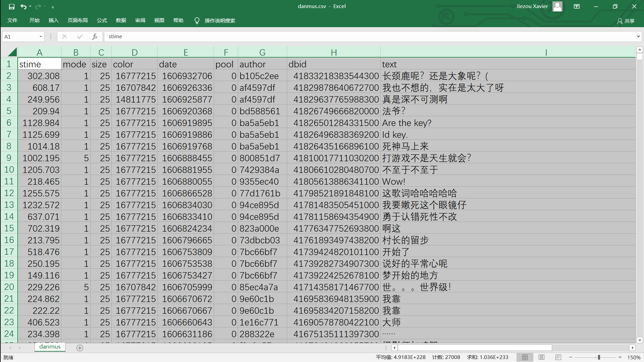Open Ribbon Display Options icon
Viewport: 644px width, 362px height.
pyautogui.click(x=577, y=6)
